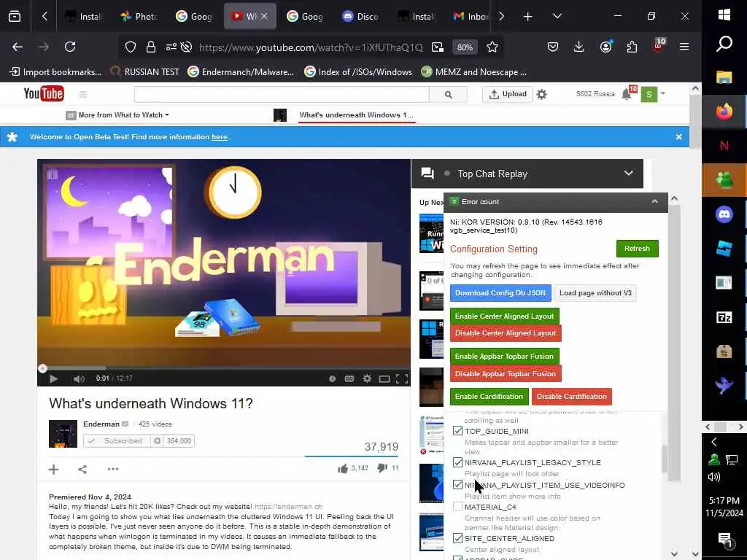The width and height of the screenshot is (747, 560).
Task: Click the shield tracking protection icon
Action: coord(131,47)
